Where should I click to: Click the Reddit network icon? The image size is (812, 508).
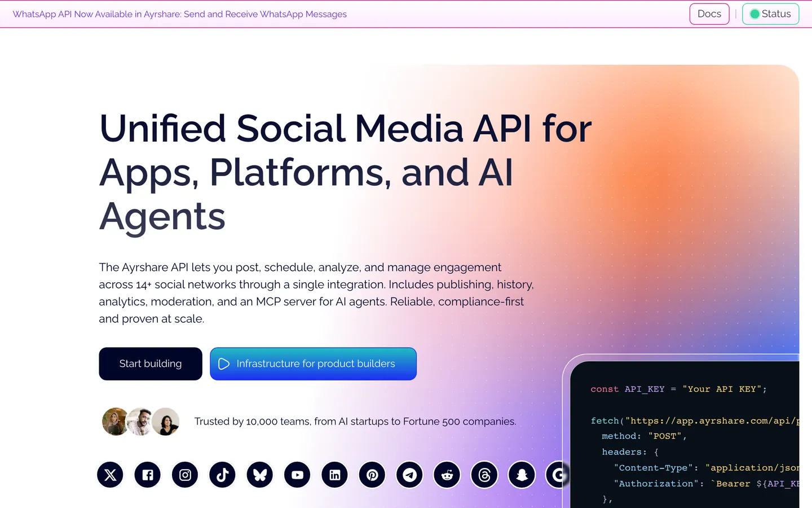pyautogui.click(x=447, y=475)
